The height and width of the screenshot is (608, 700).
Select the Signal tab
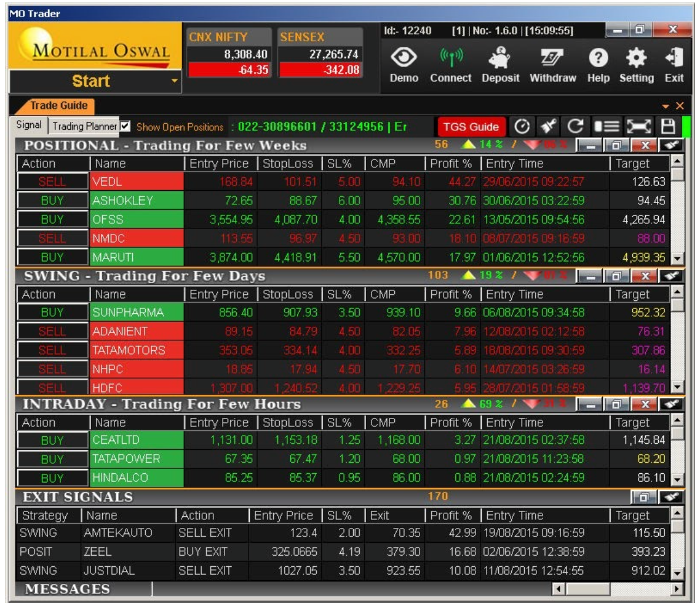click(x=29, y=126)
